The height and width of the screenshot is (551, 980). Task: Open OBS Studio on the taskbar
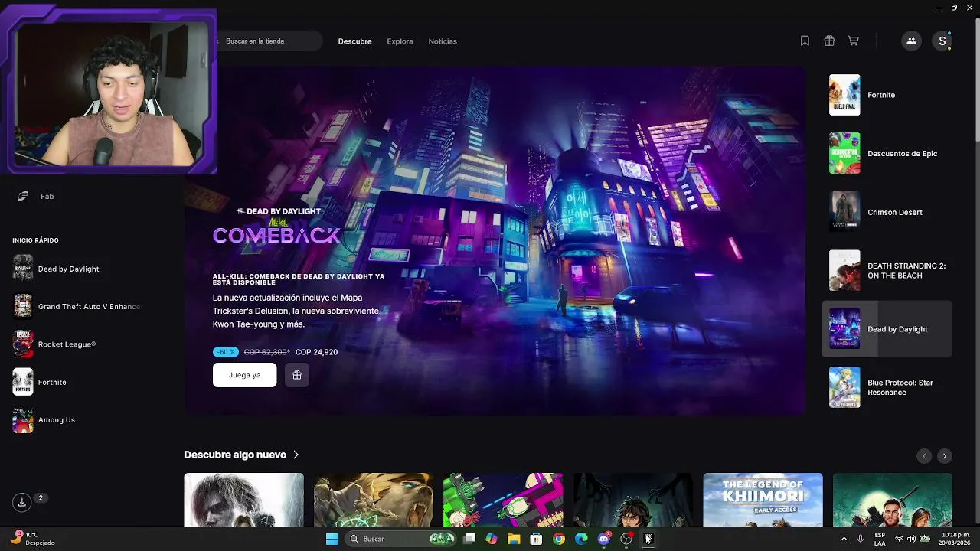[x=626, y=539]
